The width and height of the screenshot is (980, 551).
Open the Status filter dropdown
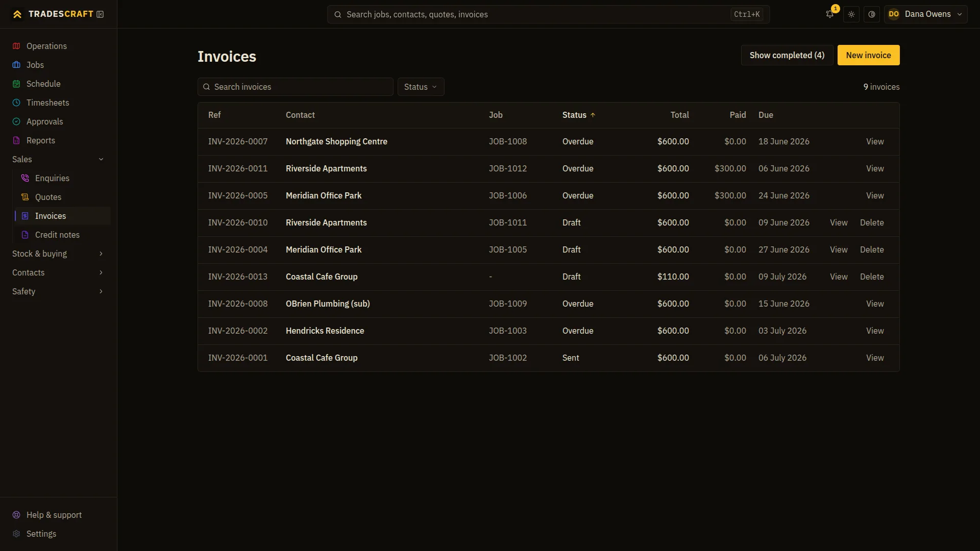click(x=421, y=87)
